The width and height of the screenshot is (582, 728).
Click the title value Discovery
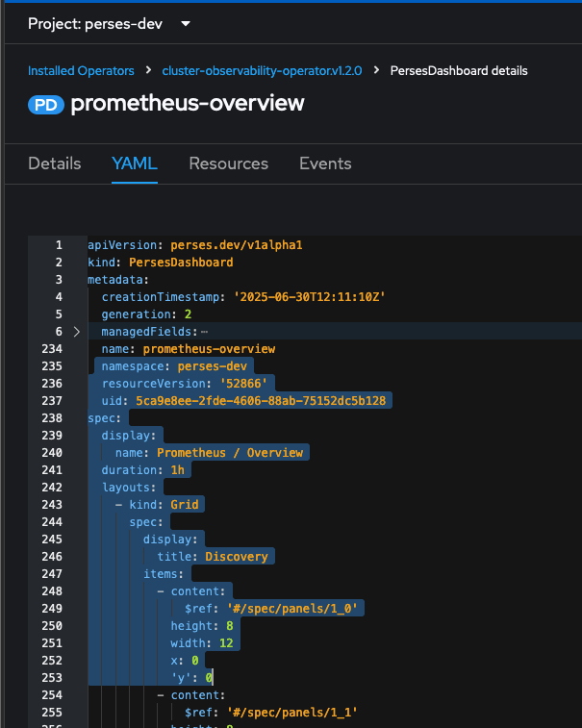pos(236,557)
